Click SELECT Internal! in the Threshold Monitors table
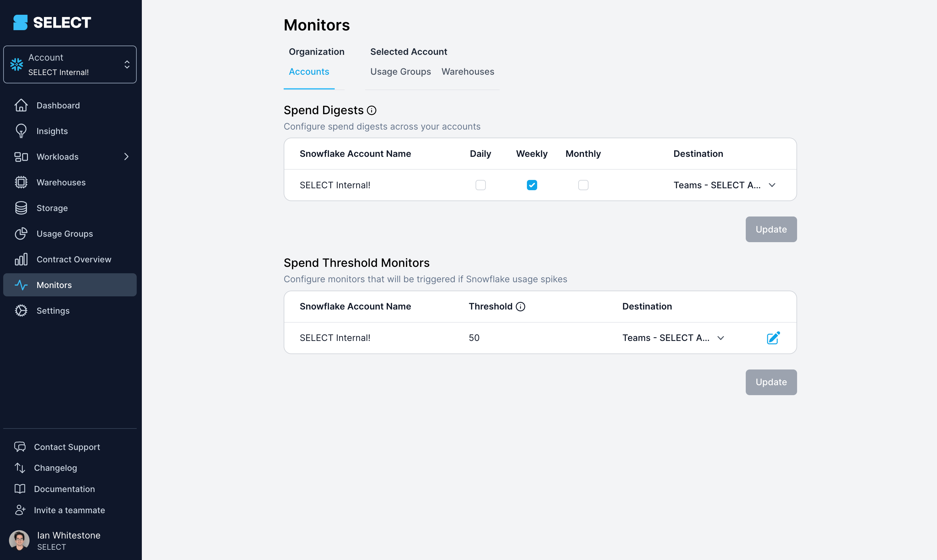Screen dimensions: 937x560 (x=335, y=338)
